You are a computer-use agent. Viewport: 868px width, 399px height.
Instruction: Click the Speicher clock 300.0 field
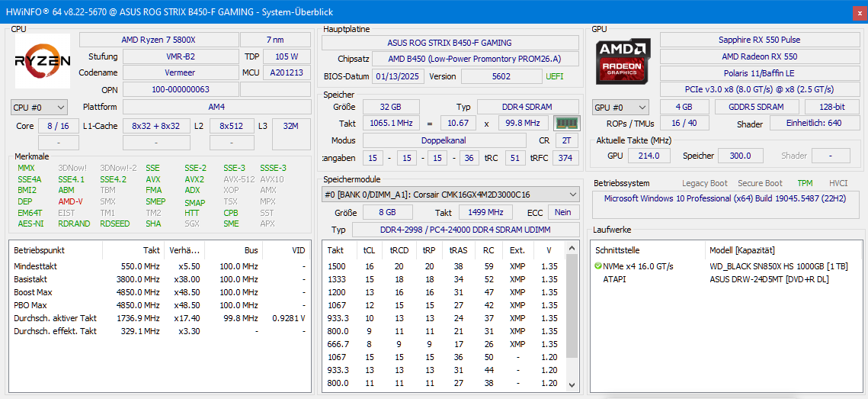pos(740,156)
